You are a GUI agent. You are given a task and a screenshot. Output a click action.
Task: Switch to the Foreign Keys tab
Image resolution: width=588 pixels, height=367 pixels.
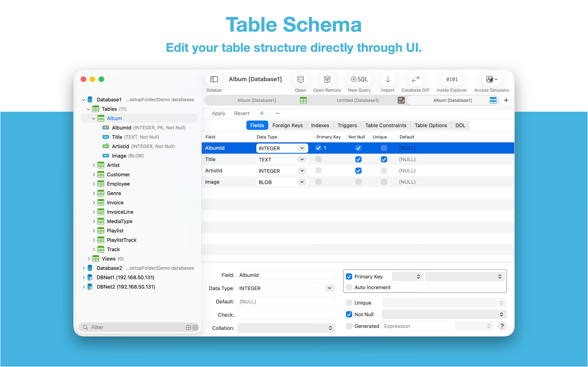click(287, 125)
